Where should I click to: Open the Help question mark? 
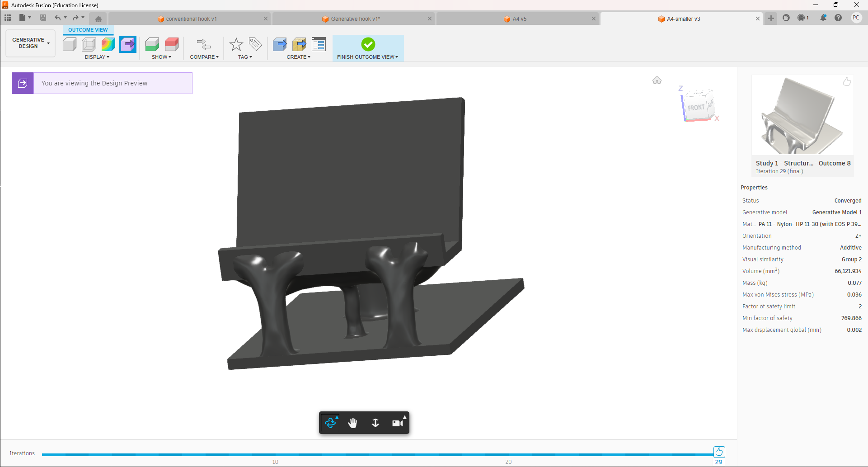click(x=838, y=18)
